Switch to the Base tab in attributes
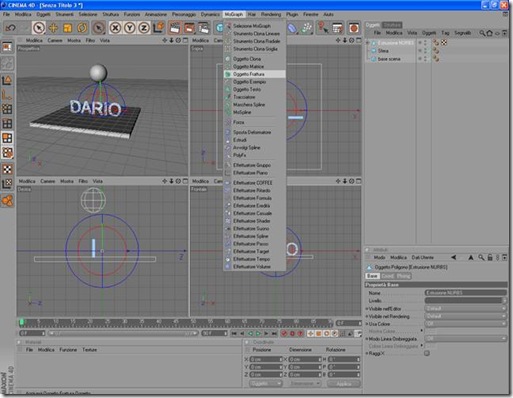The width and height of the screenshot is (513, 398). coord(372,276)
